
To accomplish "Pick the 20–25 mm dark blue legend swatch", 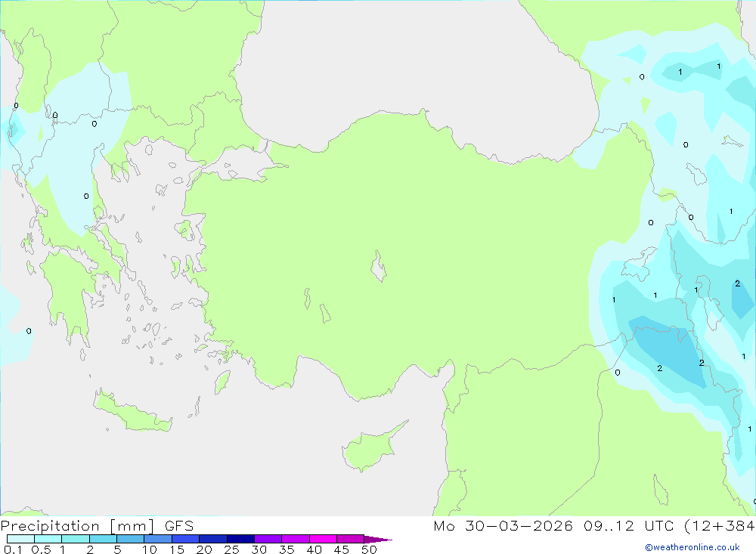I will click(x=212, y=539).
